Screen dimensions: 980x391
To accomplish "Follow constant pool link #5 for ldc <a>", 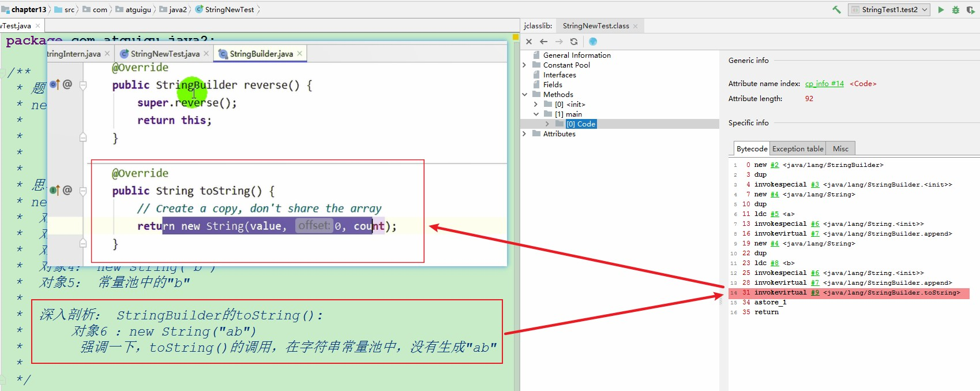I will pos(775,214).
